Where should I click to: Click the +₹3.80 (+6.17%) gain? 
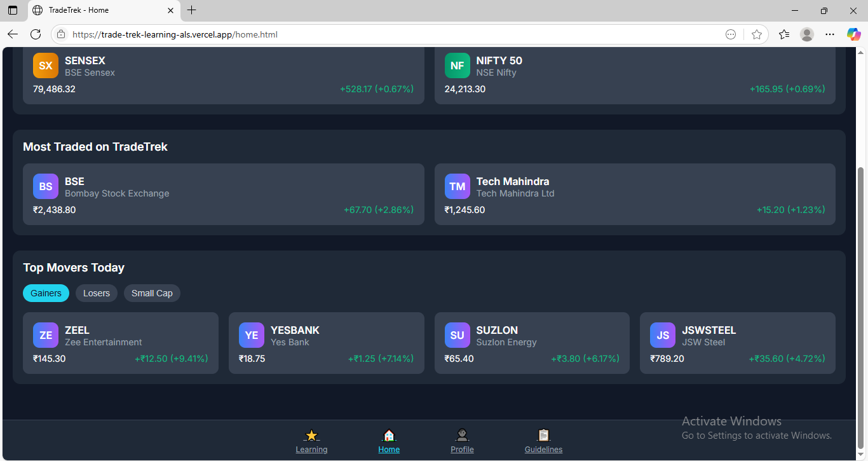pyautogui.click(x=585, y=359)
